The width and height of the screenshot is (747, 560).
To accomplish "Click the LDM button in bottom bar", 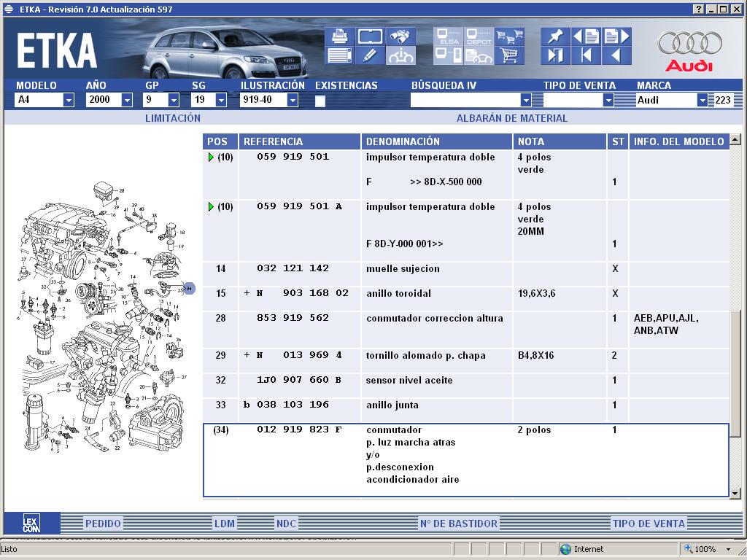I will [x=225, y=524].
